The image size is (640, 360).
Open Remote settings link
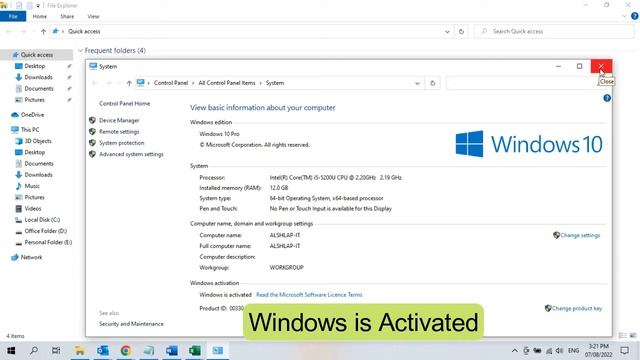[119, 132]
